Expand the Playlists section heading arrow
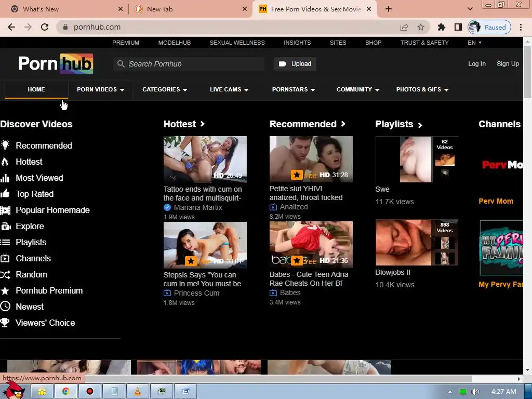This screenshot has width=532, height=399. click(420, 125)
